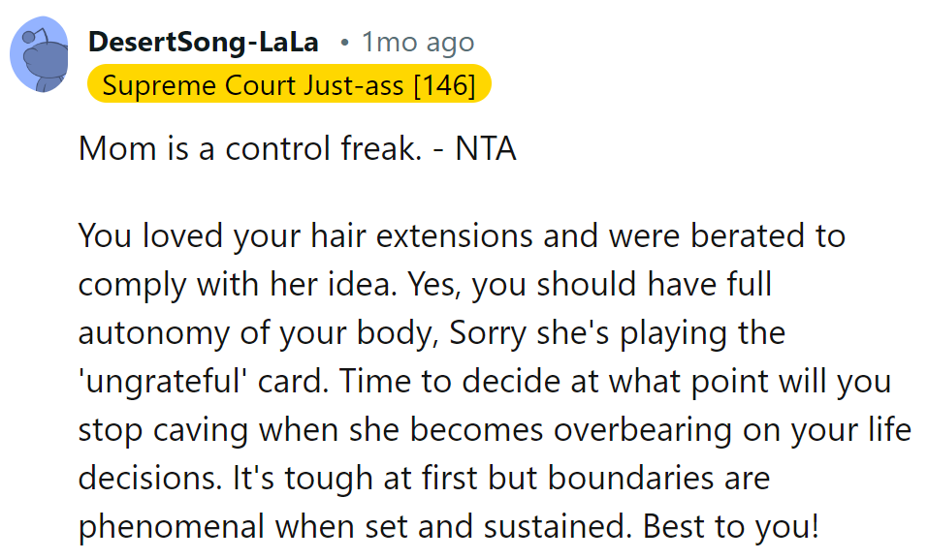Image resolution: width=928 pixels, height=560 pixels.
Task: Click the "1mo ago" comment timestamp
Action: pyautogui.click(x=417, y=43)
